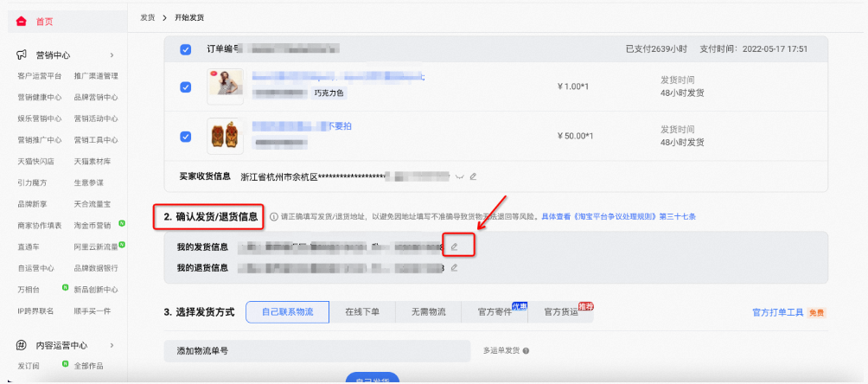Uncheck the 巧克力色 product row checkbox
Screen dimensions: 868x384
click(x=186, y=87)
